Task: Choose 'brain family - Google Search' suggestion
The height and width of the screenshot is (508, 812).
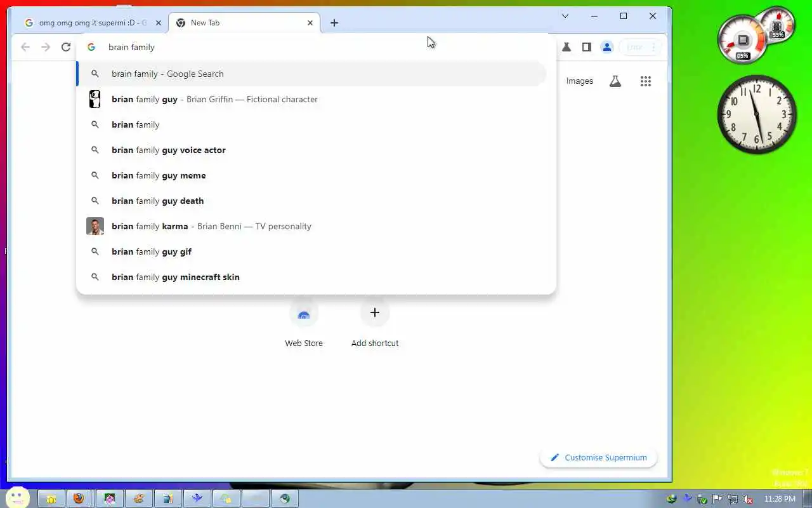Action: click(311, 74)
